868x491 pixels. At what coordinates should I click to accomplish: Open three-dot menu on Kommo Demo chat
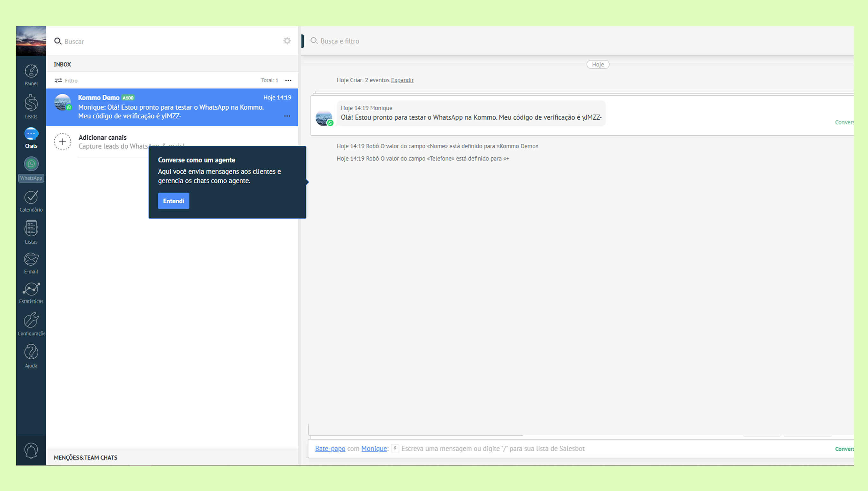coord(287,116)
